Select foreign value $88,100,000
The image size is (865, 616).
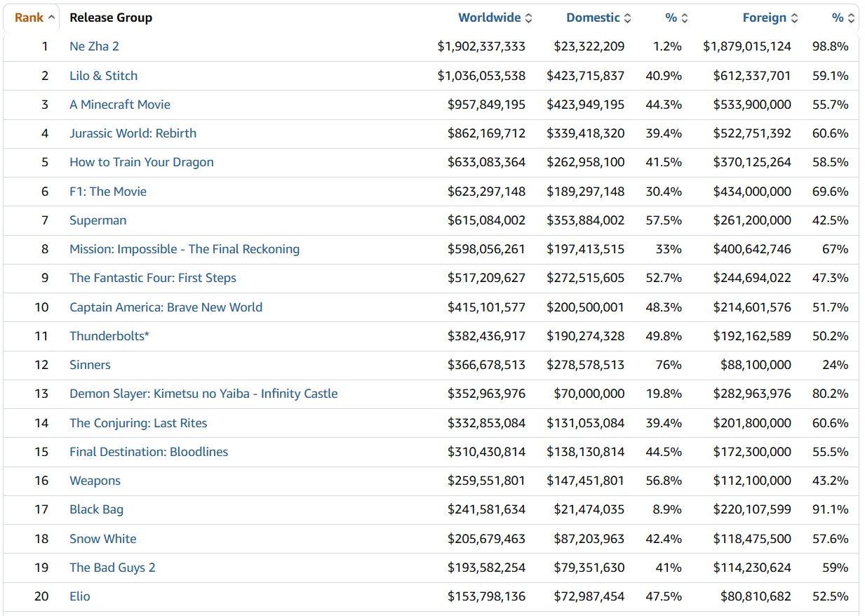click(x=756, y=365)
